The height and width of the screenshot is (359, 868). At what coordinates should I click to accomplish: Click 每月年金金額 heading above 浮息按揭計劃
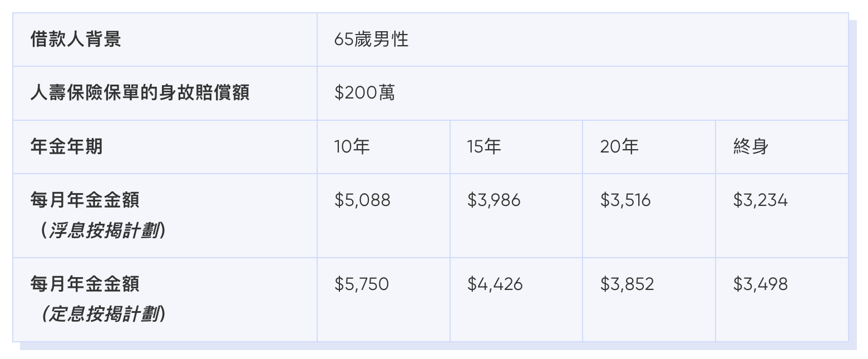[85, 200]
